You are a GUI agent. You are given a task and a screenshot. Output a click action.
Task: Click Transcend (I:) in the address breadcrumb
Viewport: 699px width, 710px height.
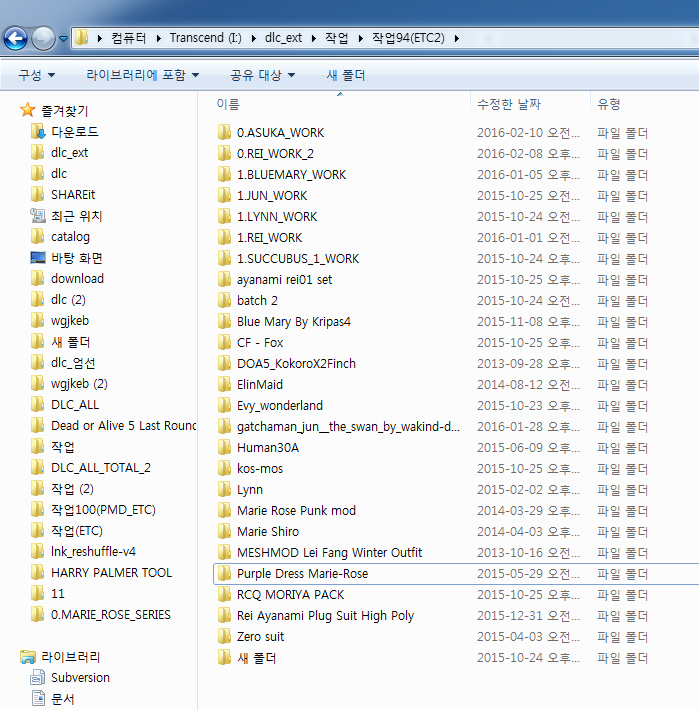[205, 38]
